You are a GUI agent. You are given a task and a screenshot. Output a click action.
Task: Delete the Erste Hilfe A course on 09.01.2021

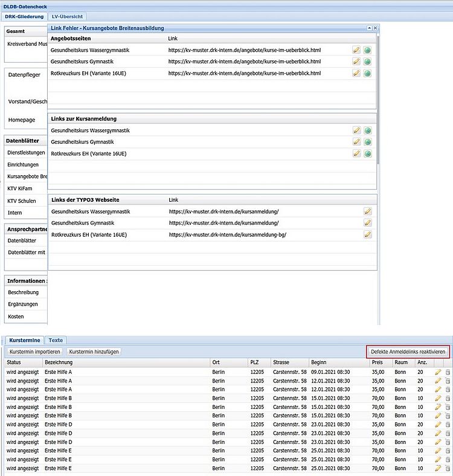(448, 372)
